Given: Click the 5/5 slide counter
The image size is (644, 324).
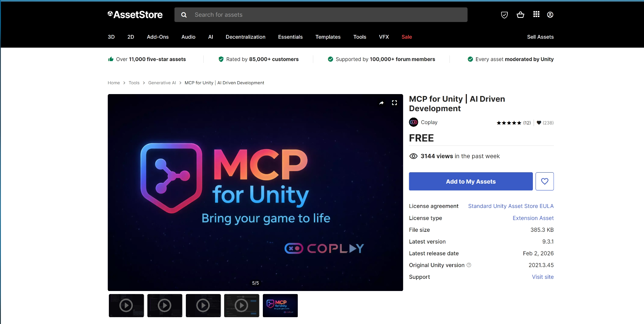Looking at the screenshot, I should (x=256, y=283).
